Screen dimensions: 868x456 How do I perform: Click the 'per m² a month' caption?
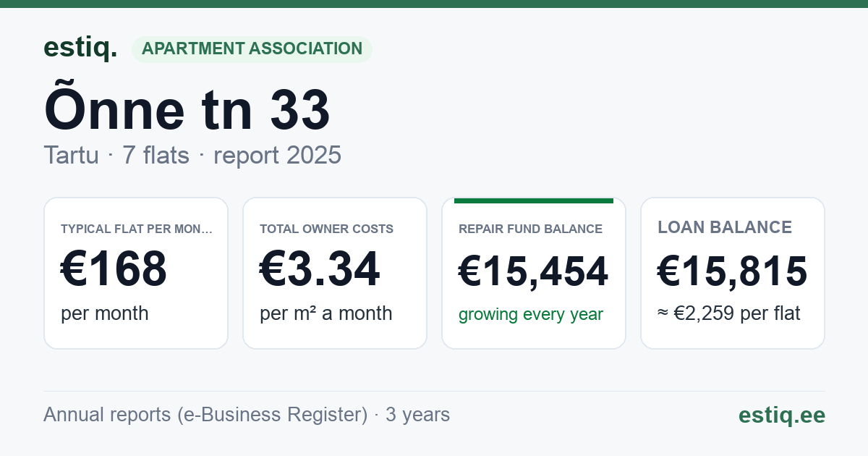pos(326,313)
